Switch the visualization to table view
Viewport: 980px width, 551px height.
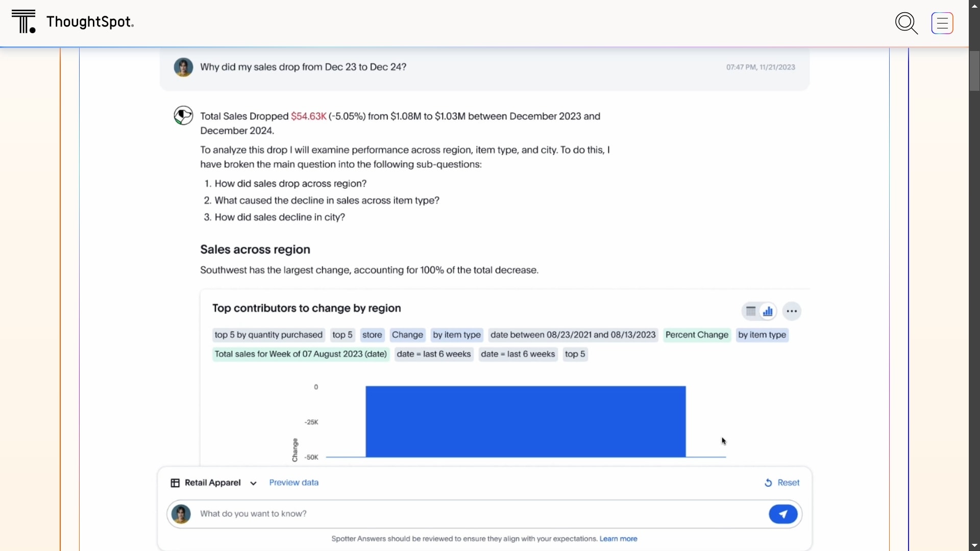751,311
